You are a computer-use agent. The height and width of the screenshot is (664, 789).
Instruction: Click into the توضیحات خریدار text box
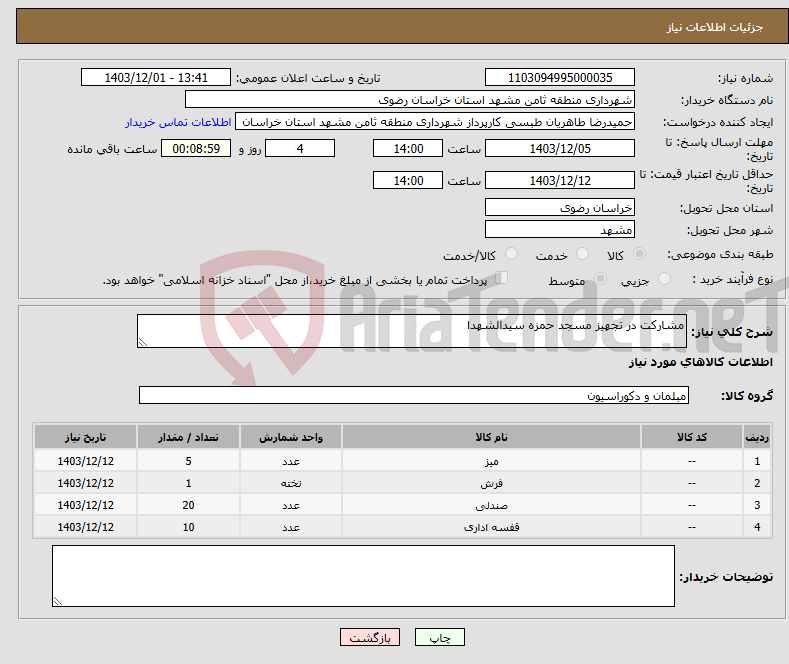pos(362,576)
